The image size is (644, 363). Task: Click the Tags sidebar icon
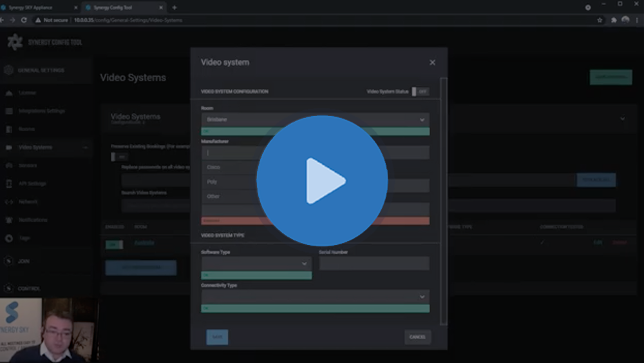tap(9, 238)
